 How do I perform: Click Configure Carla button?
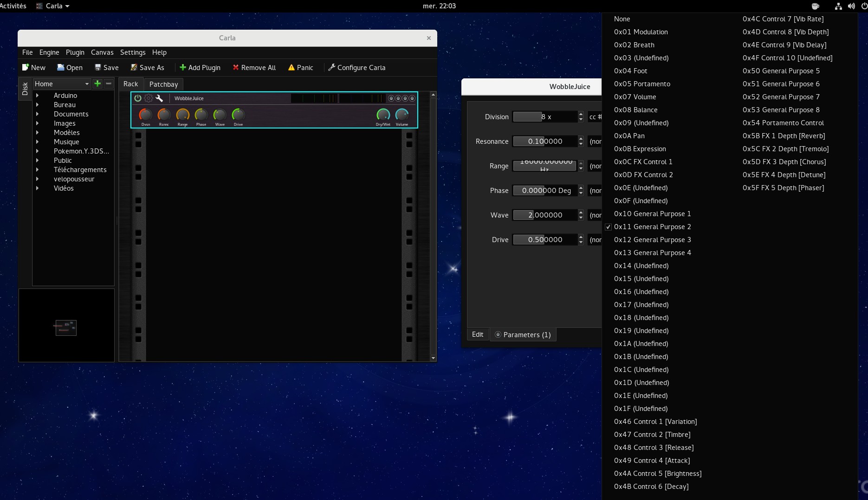tap(356, 68)
